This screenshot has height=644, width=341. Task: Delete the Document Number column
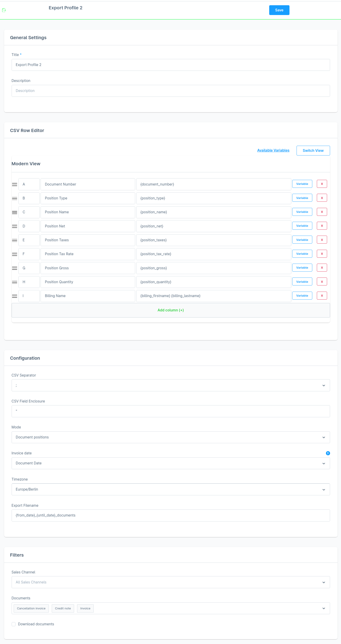(x=322, y=184)
